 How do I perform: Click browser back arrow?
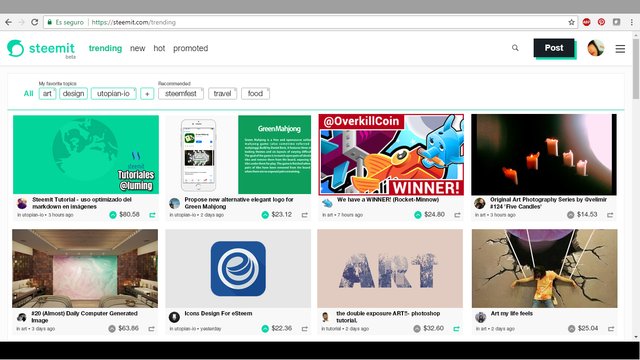8,22
